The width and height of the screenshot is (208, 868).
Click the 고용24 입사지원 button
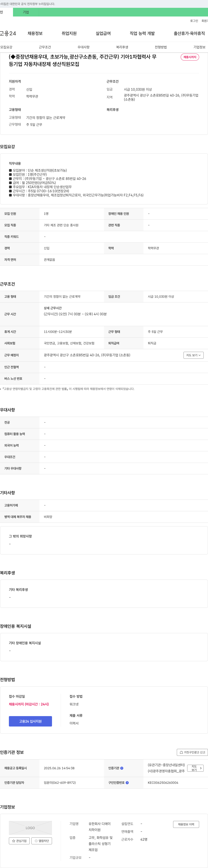[x=30, y=721]
